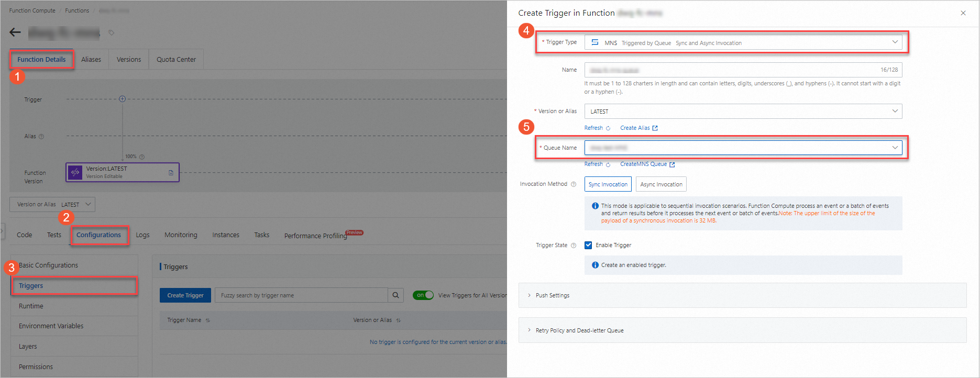The width and height of the screenshot is (980, 378).
Task: Go back using the left arrow icon
Action: 15,32
